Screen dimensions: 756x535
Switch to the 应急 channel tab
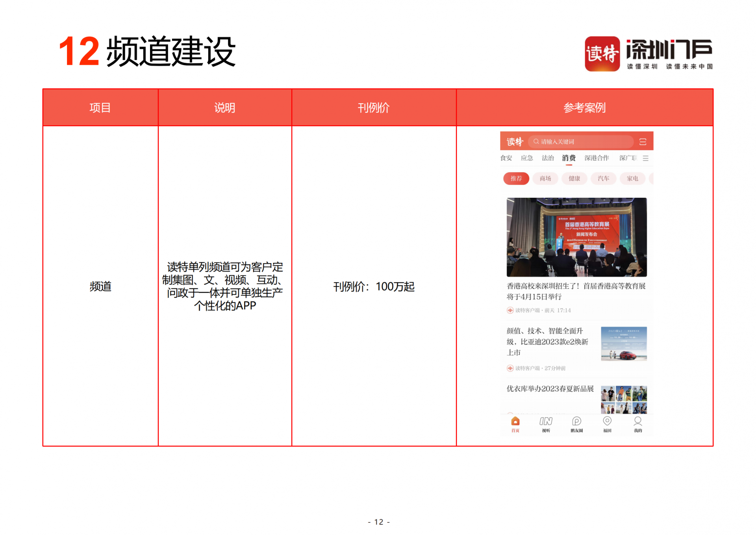pyautogui.click(x=527, y=158)
